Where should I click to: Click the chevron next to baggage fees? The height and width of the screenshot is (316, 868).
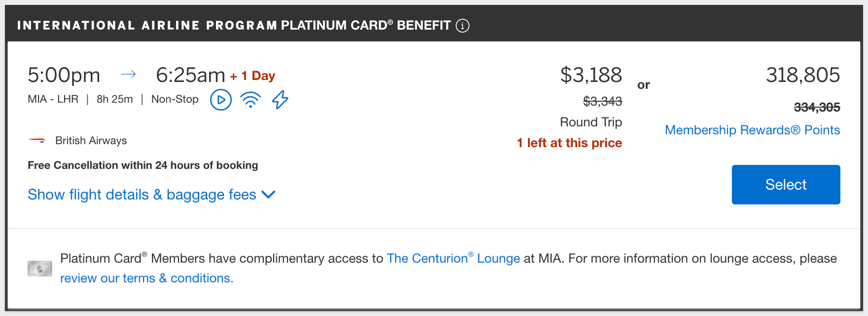click(x=268, y=195)
